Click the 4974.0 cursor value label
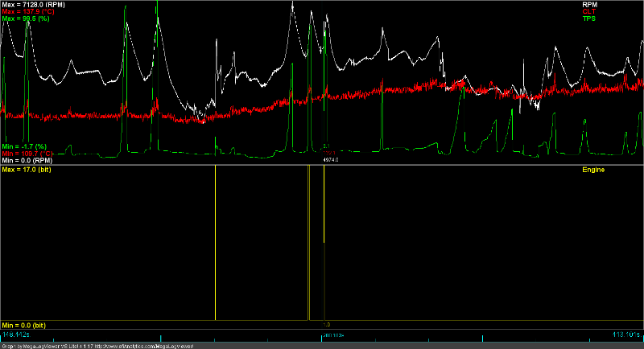 coord(330,160)
